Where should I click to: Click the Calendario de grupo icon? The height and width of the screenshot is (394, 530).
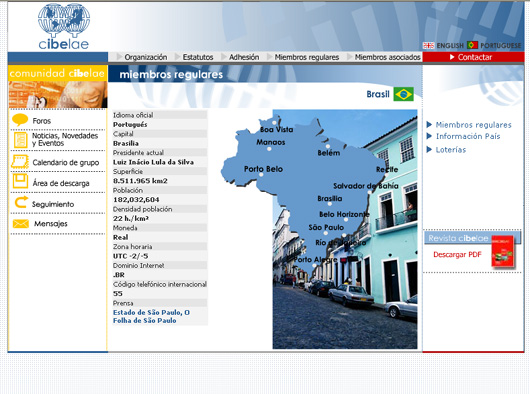coord(20,162)
